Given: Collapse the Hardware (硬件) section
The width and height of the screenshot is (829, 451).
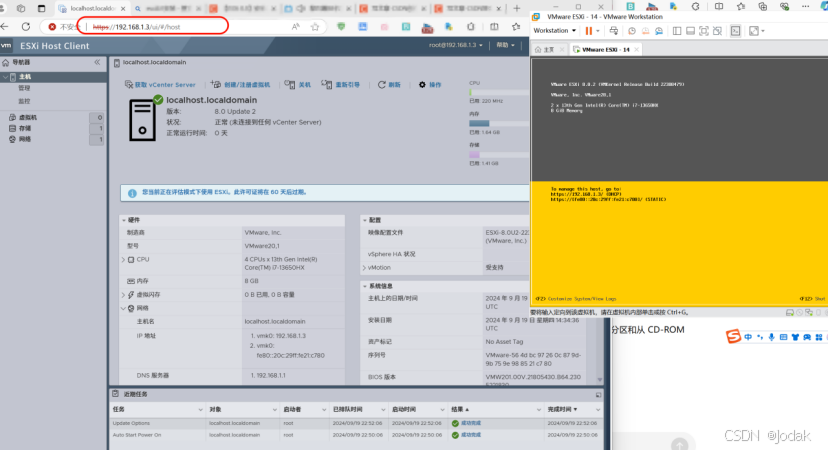Looking at the screenshot, I should click(124, 220).
